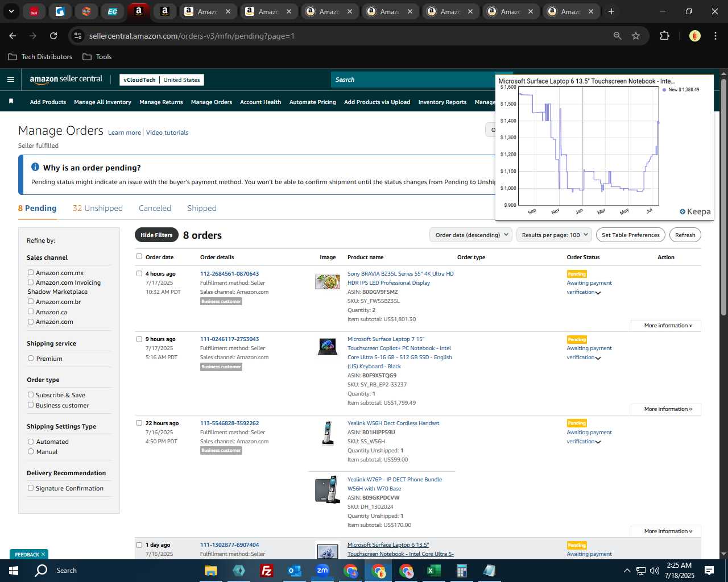This screenshot has height=582, width=728.
Task: Select order 112-2684561-0870643 checkbox
Action: (139, 273)
